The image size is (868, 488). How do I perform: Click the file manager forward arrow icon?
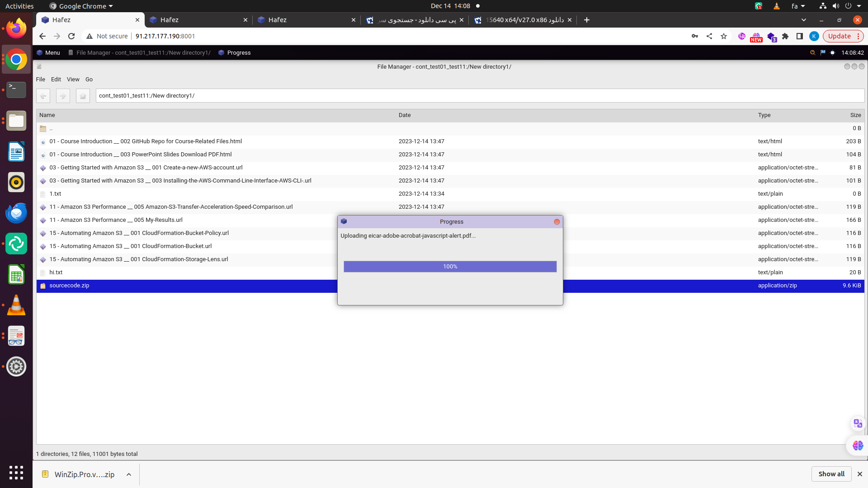[x=63, y=96]
